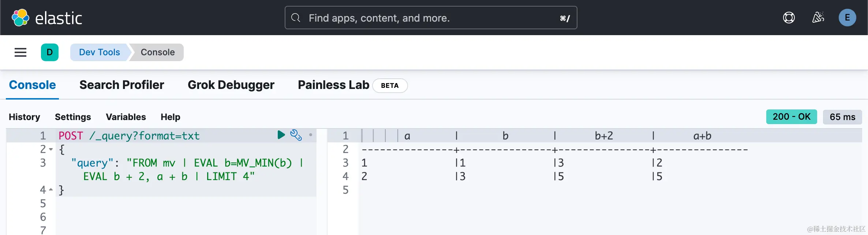Image resolution: width=868 pixels, height=235 pixels.
Task: Select the Painless Lab tab
Action: pos(333,85)
